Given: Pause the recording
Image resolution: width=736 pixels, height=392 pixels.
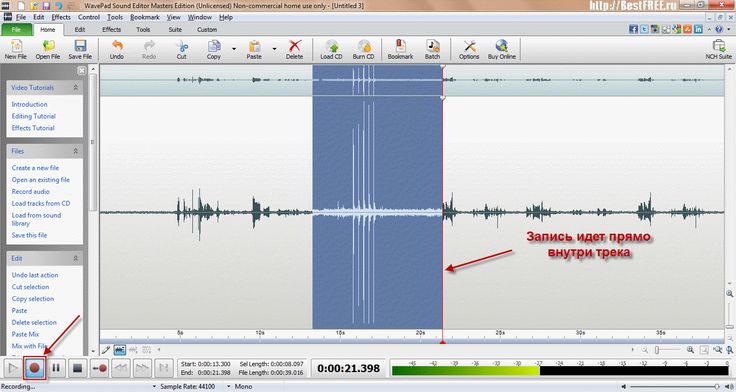Looking at the screenshot, I should 56,368.
